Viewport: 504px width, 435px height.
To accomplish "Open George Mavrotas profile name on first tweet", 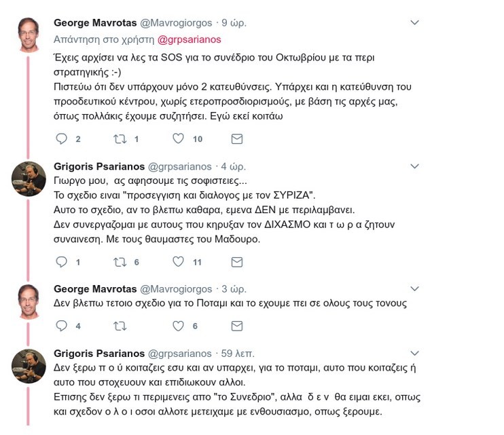I will pyautogui.click(x=95, y=23).
